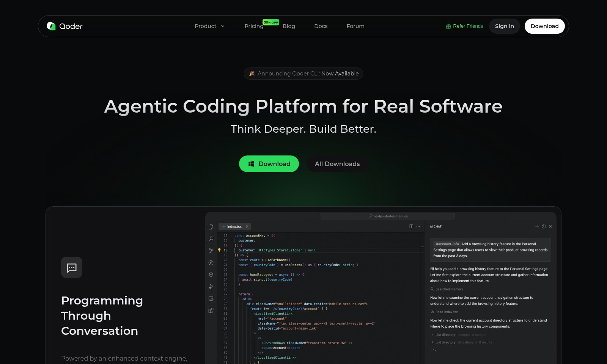607x364 pixels.
Task: Close the index.tsx tab
Action: pos(247,226)
